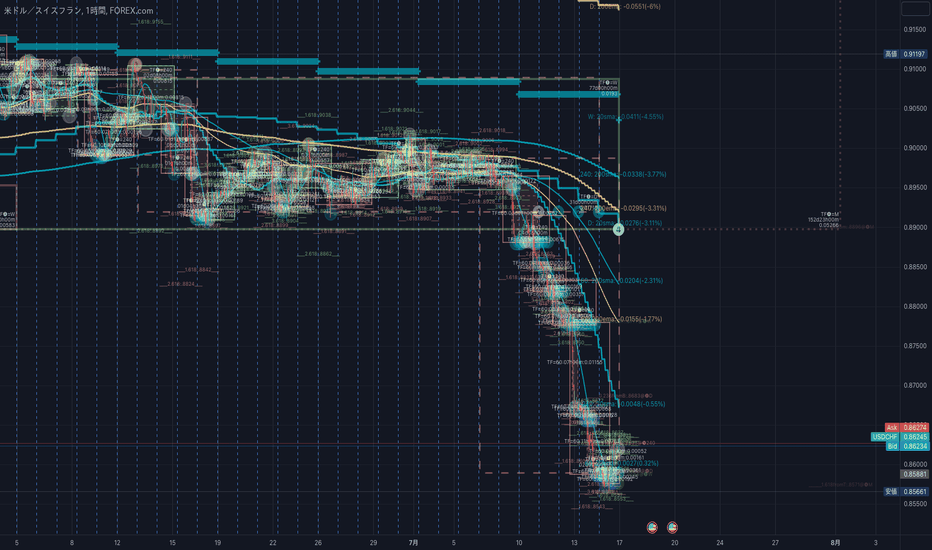Click 0.87500 on the price axis

(915, 345)
